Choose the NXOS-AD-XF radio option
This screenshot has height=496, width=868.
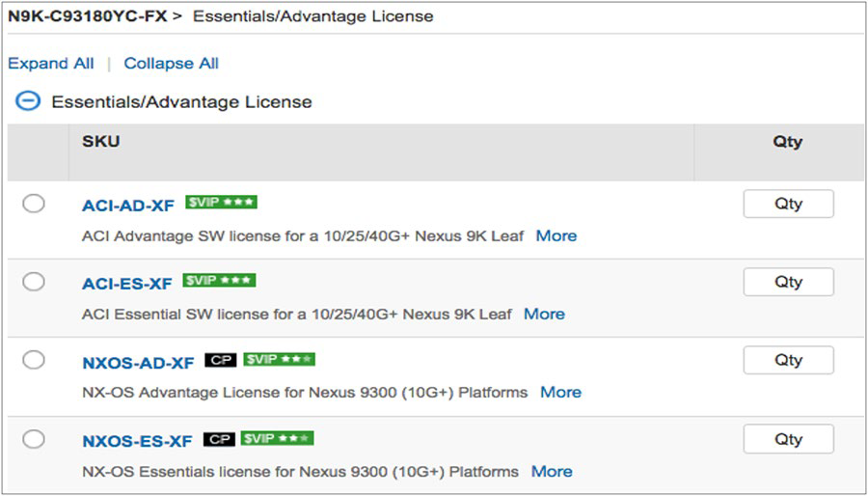[x=34, y=360]
